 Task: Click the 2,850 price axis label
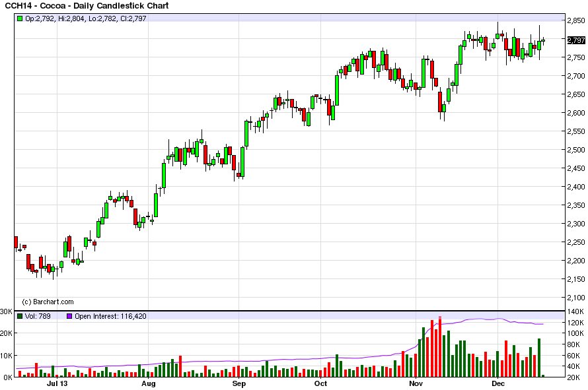(x=576, y=20)
